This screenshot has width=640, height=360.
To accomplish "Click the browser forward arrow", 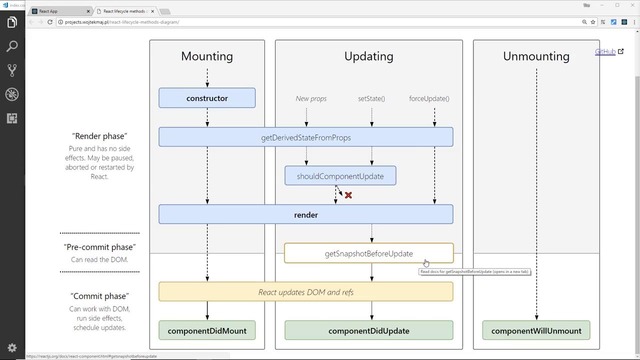I will tap(41, 22).
